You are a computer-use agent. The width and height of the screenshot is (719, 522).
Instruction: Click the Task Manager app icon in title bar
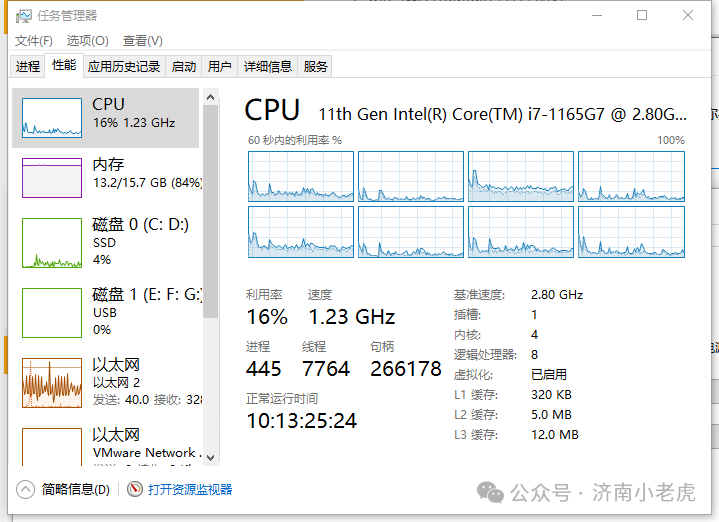24,15
